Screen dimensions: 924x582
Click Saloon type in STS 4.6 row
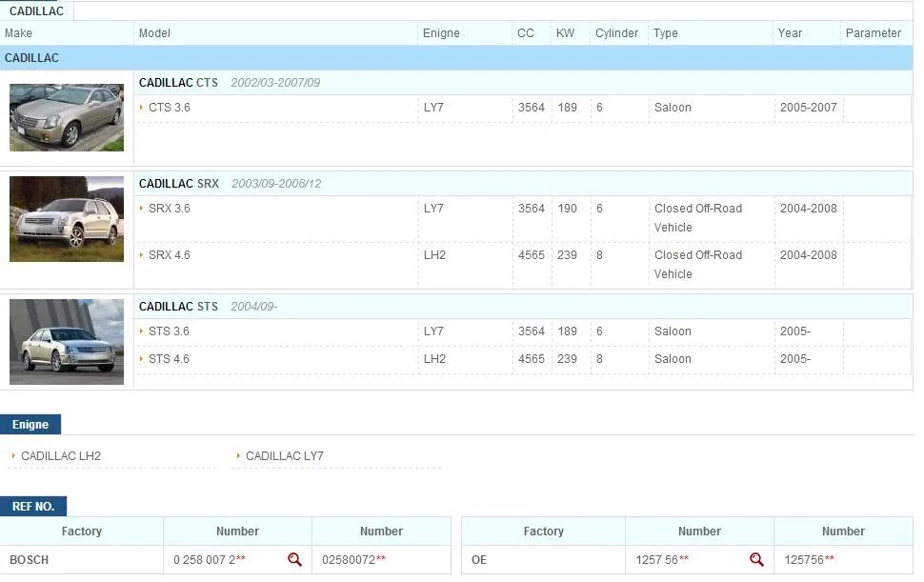673,359
